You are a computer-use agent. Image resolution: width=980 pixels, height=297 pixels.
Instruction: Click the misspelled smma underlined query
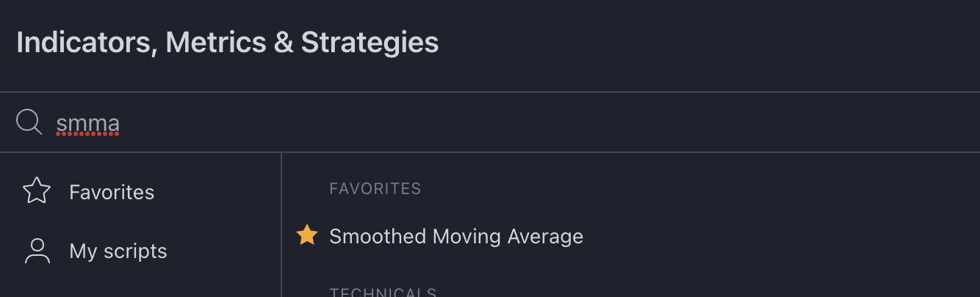pyautogui.click(x=87, y=124)
